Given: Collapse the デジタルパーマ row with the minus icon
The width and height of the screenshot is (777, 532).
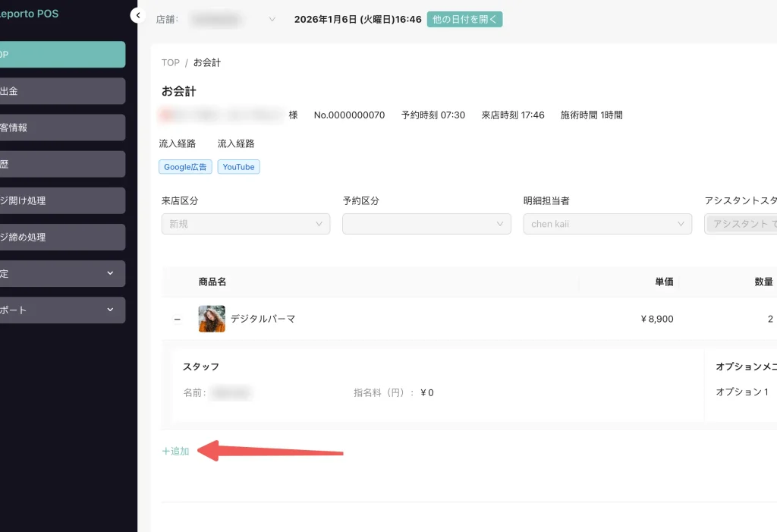Looking at the screenshot, I should 178,320.
